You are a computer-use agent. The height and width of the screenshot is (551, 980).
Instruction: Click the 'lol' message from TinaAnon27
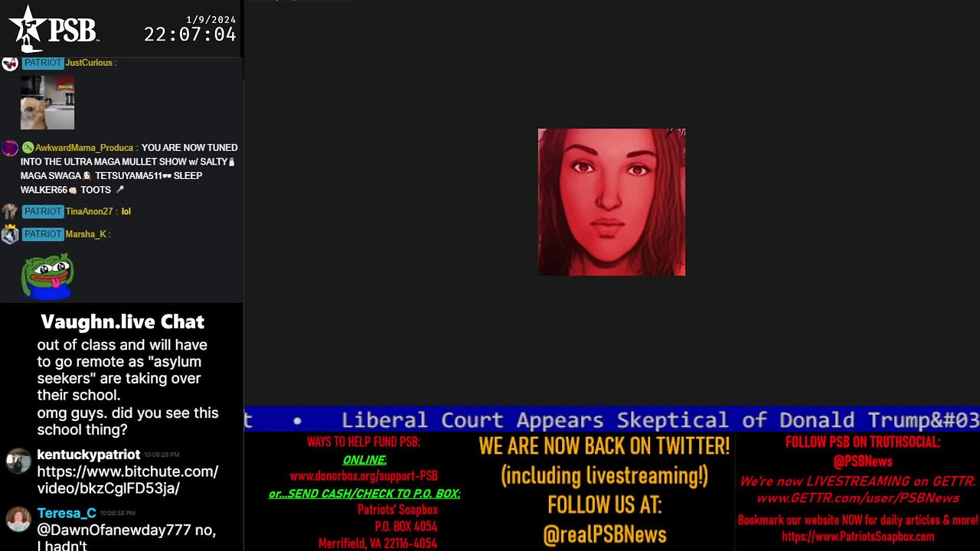(x=126, y=211)
